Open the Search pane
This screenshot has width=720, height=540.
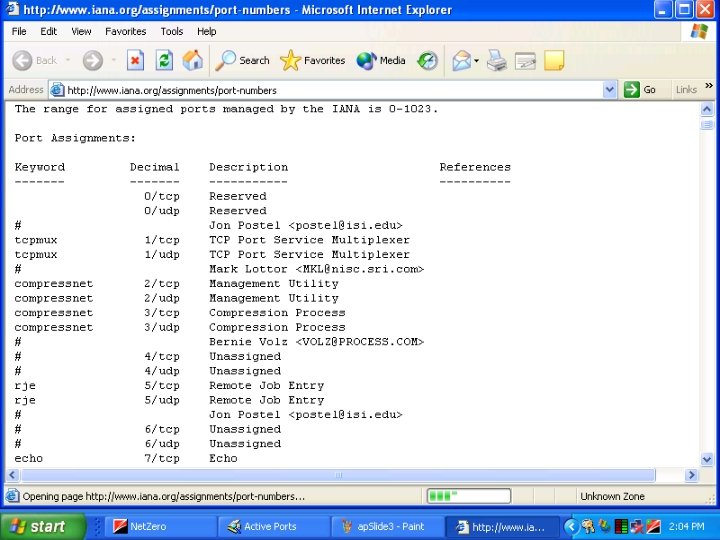(x=242, y=61)
